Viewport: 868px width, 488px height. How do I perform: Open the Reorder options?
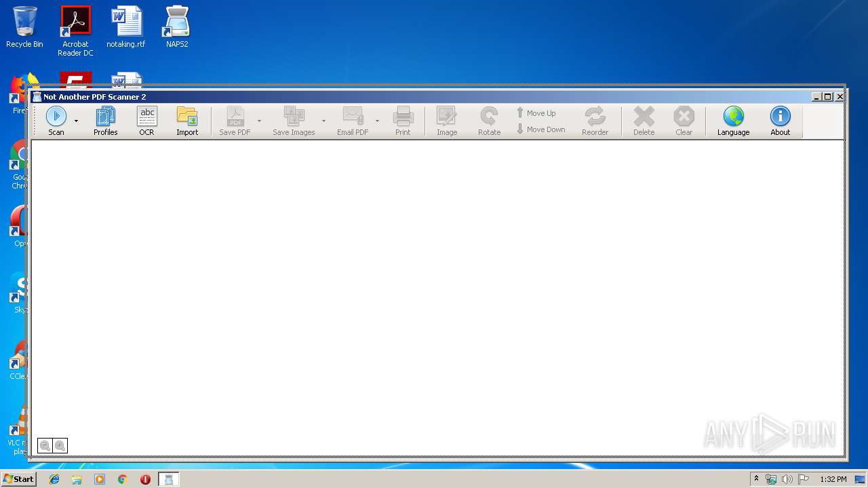[x=595, y=121]
